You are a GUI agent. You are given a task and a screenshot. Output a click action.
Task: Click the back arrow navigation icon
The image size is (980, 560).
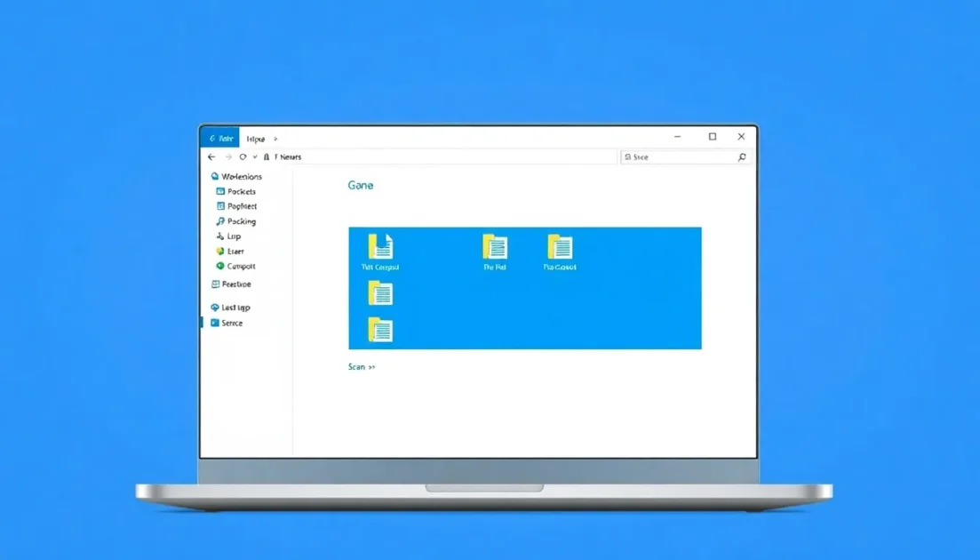coord(211,156)
